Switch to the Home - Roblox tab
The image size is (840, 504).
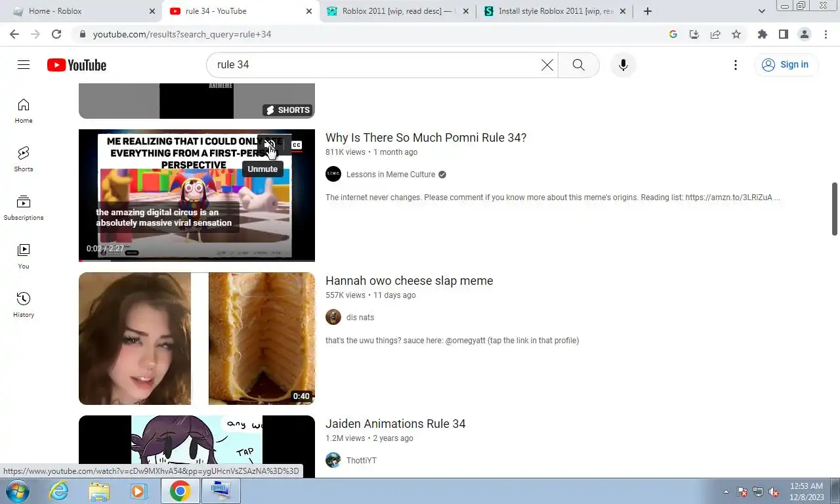click(81, 11)
